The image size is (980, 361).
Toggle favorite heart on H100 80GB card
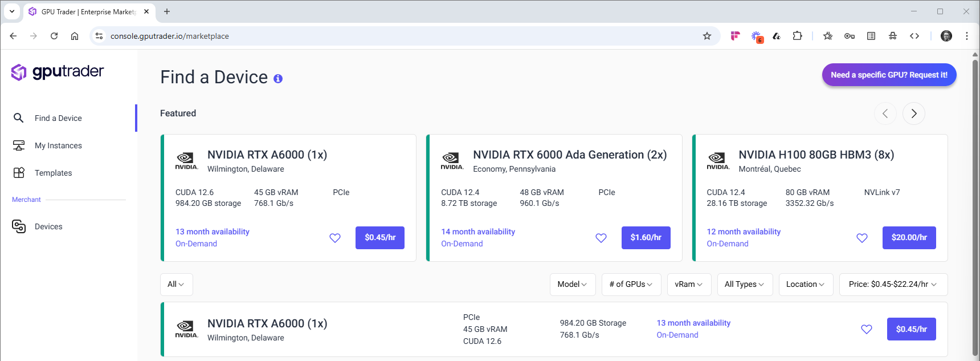coord(862,238)
